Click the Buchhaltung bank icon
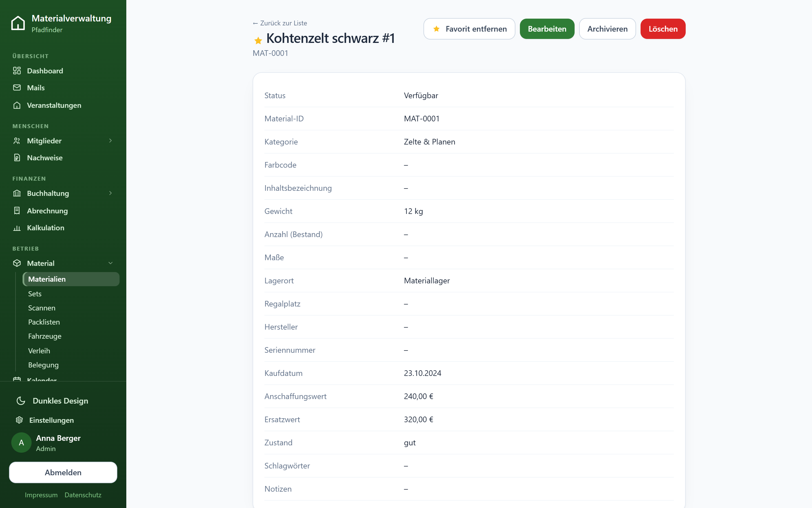 coord(17,193)
